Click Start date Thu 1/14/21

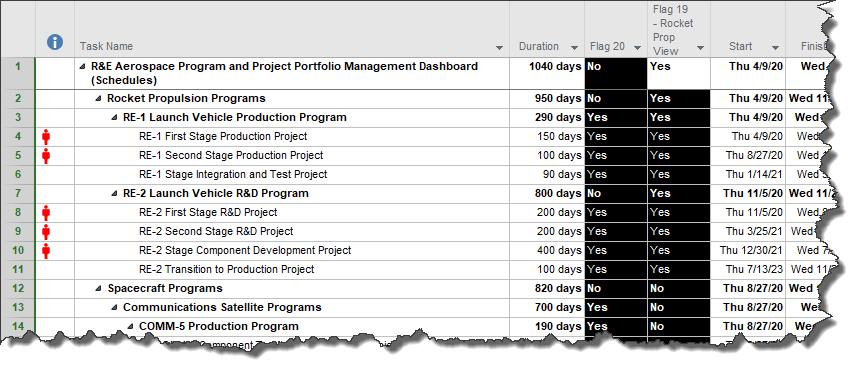[x=748, y=175]
